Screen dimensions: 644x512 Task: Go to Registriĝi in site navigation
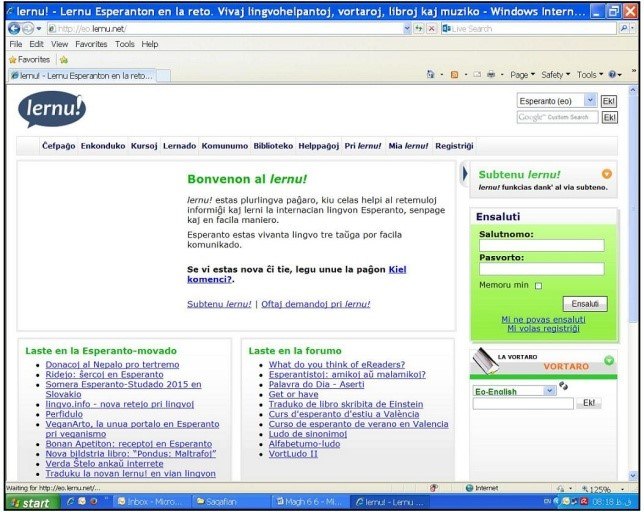tap(454, 146)
